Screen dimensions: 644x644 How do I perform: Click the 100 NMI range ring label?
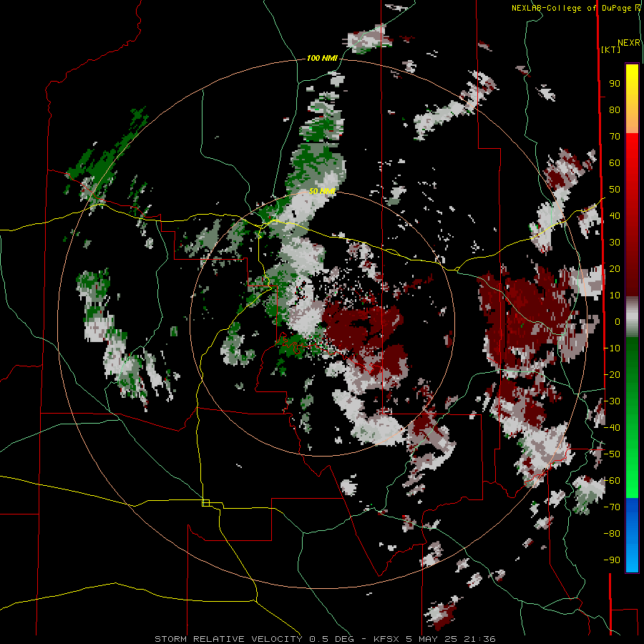coord(322,58)
